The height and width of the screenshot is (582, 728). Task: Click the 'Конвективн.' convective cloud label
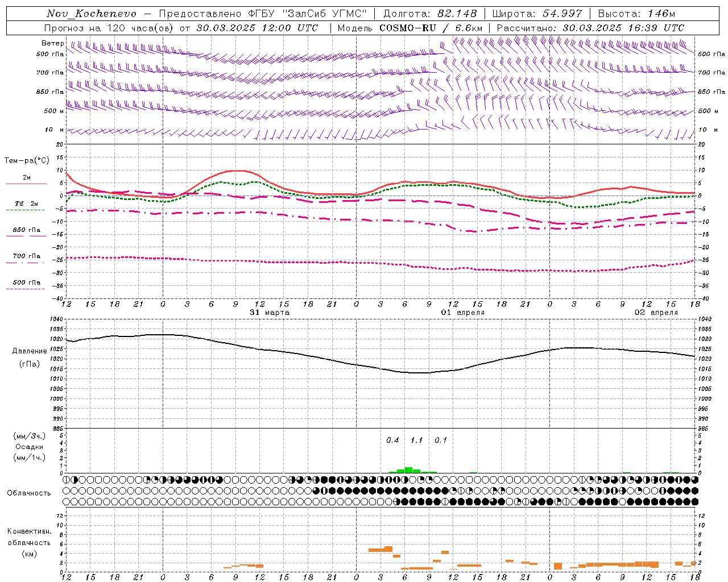30,531
